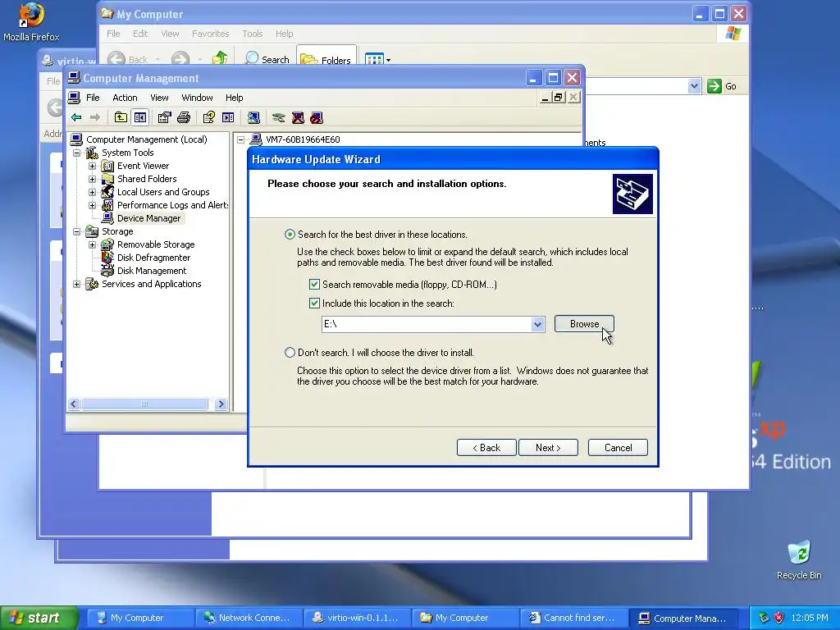Expand Performance Logs and Alerts node
The height and width of the screenshot is (630, 840).
(x=92, y=205)
